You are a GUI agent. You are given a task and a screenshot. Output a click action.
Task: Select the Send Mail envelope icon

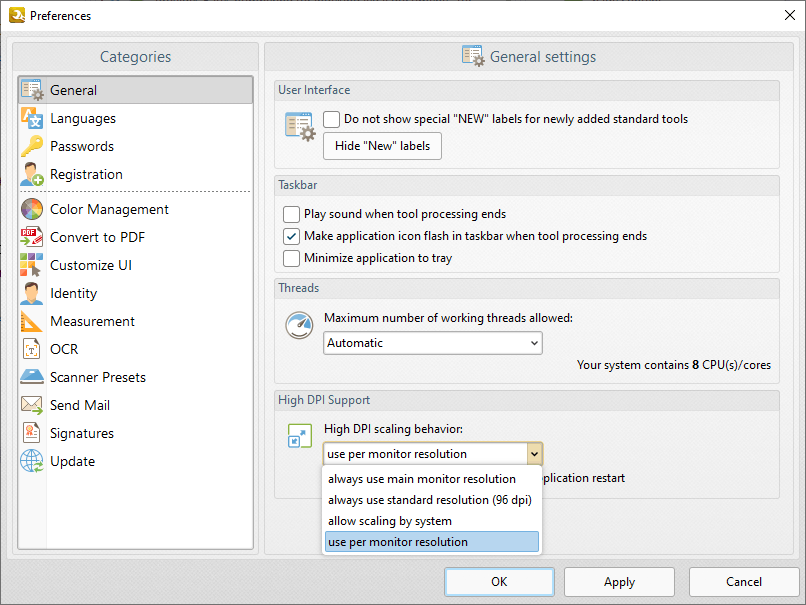pyautogui.click(x=31, y=405)
